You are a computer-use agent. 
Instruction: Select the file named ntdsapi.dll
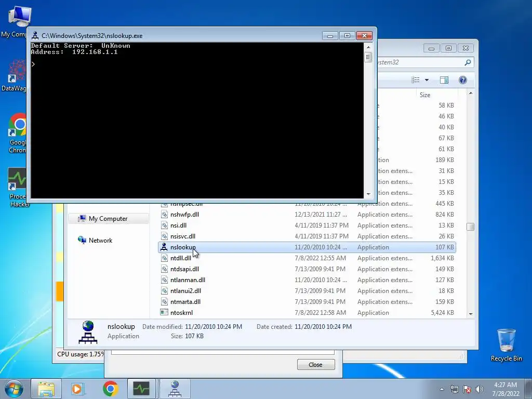pos(184,269)
